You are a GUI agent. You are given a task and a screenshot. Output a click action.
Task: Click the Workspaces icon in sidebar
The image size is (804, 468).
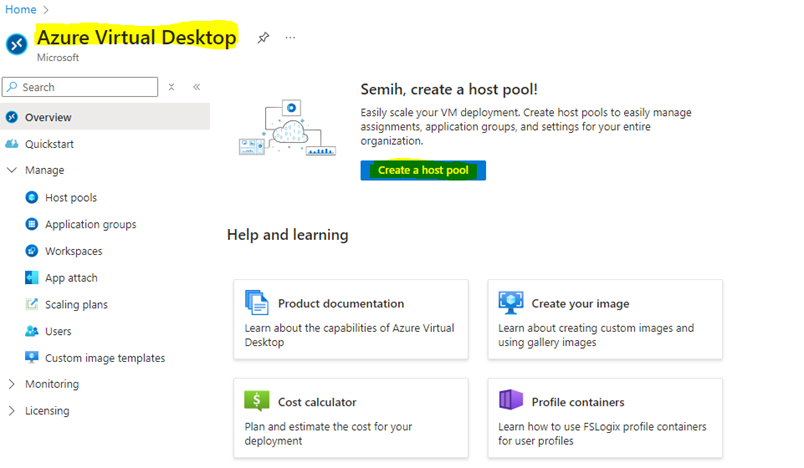[x=31, y=251]
